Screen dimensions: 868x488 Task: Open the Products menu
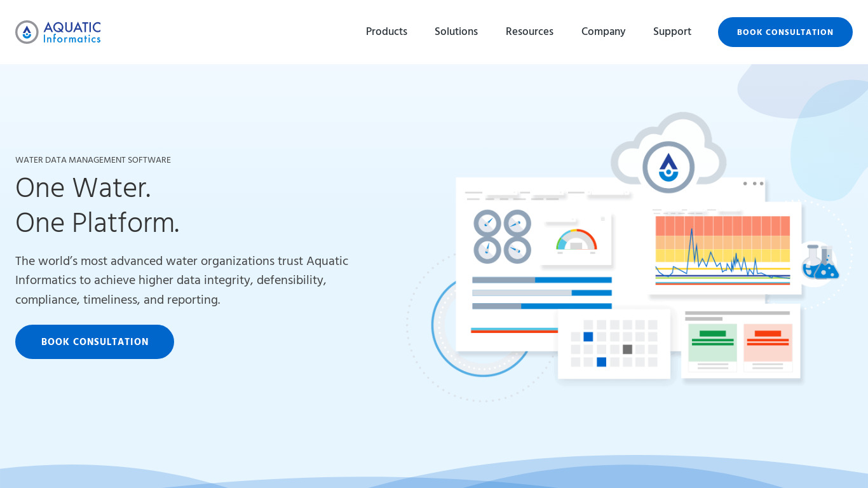(386, 32)
